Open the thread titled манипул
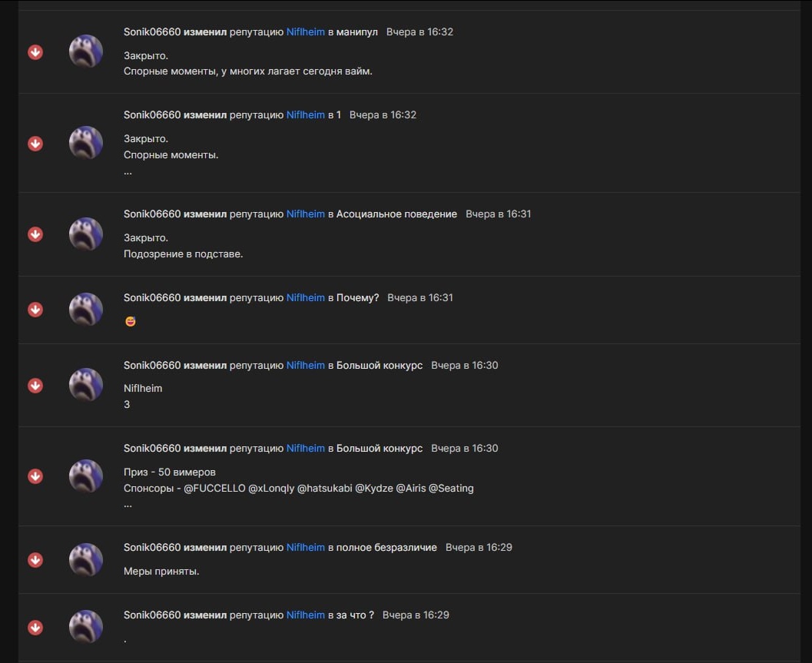This screenshot has height=663, width=812. point(356,32)
